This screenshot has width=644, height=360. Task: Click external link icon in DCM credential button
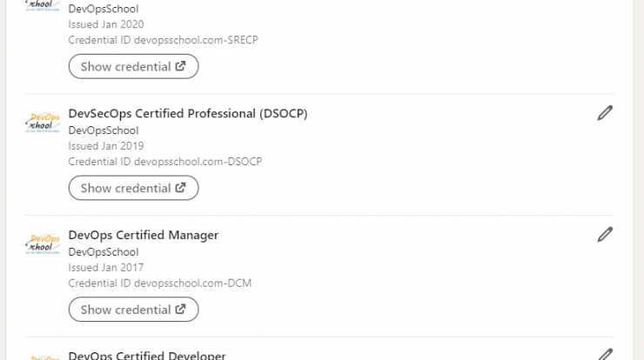click(181, 309)
